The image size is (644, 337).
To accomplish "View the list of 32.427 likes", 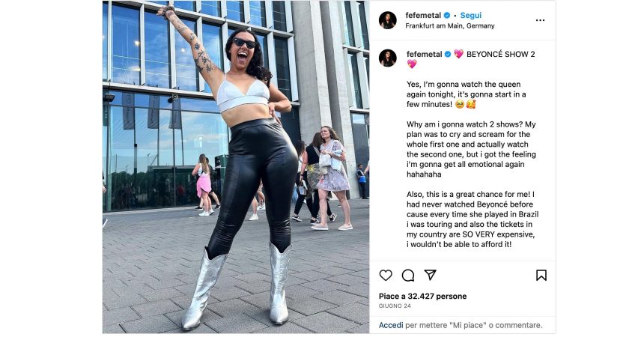I will pyautogui.click(x=422, y=296).
